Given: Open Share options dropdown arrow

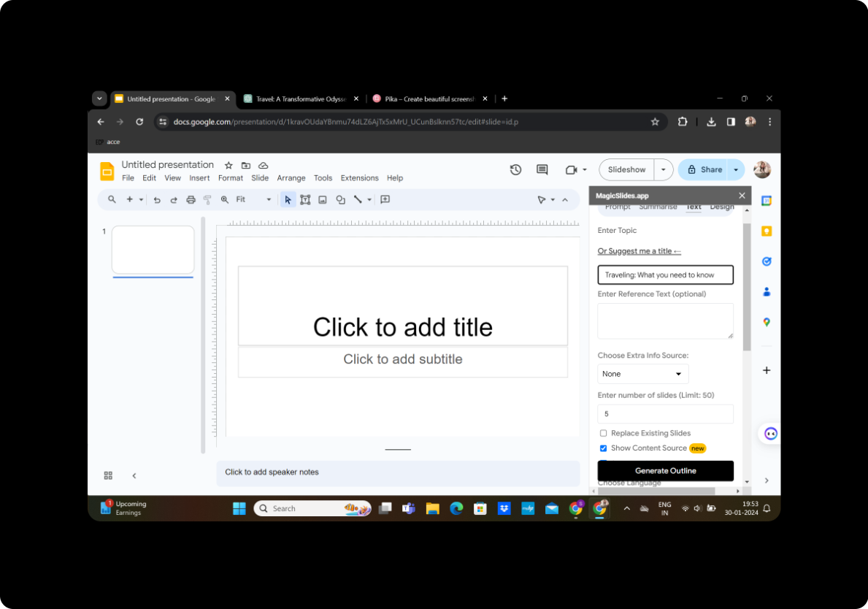Looking at the screenshot, I should click(x=736, y=170).
